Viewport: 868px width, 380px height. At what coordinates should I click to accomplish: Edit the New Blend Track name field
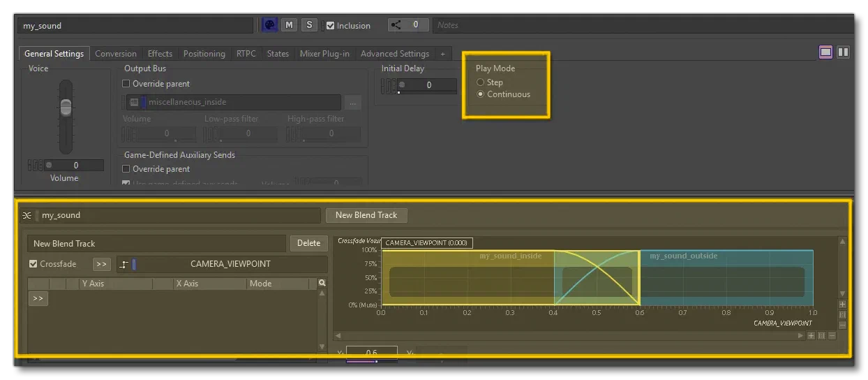click(x=157, y=243)
